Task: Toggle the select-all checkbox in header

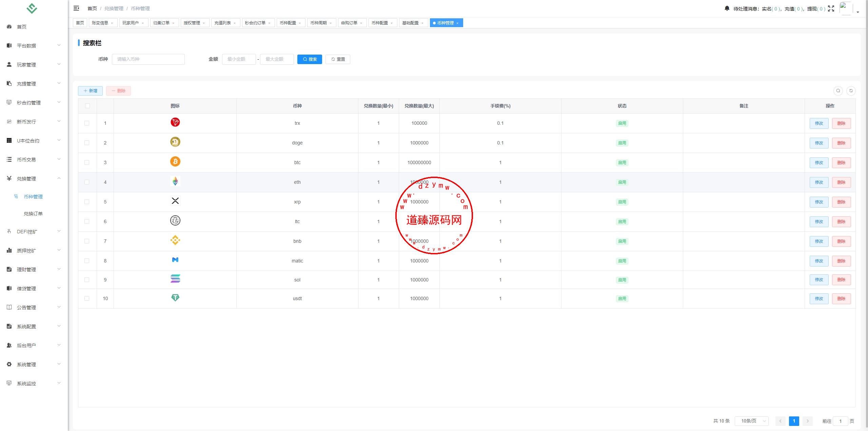Action: [x=87, y=106]
